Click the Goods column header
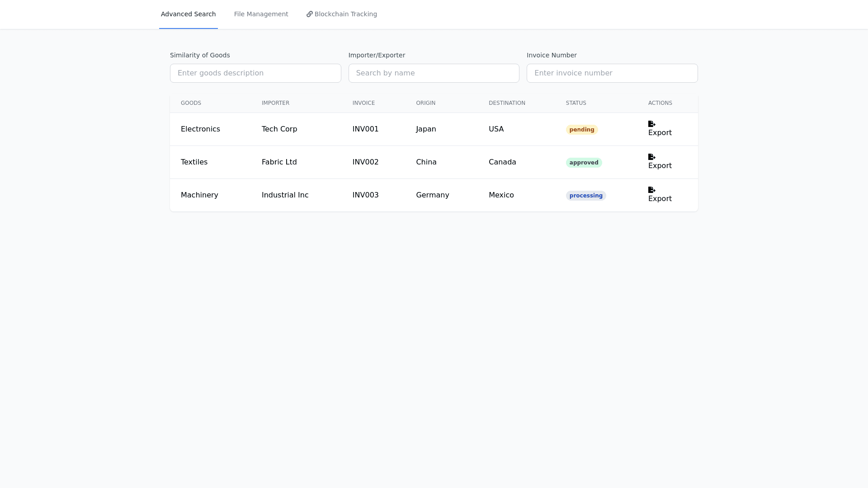Image resolution: width=868 pixels, height=488 pixels. coord(191,103)
